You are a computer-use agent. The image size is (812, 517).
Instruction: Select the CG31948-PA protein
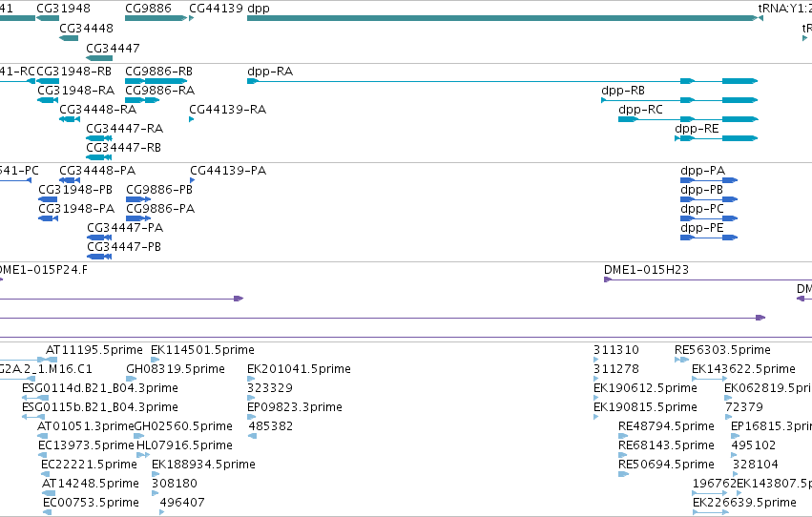(48, 218)
